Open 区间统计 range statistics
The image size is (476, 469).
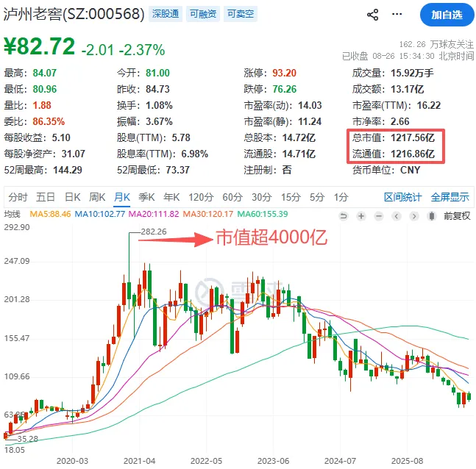pyautogui.click(x=403, y=197)
